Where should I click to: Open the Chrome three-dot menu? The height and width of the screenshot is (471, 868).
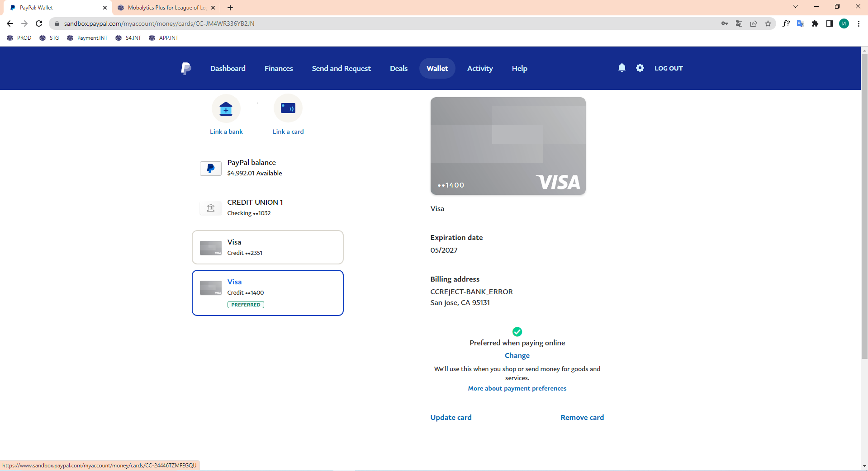859,24
